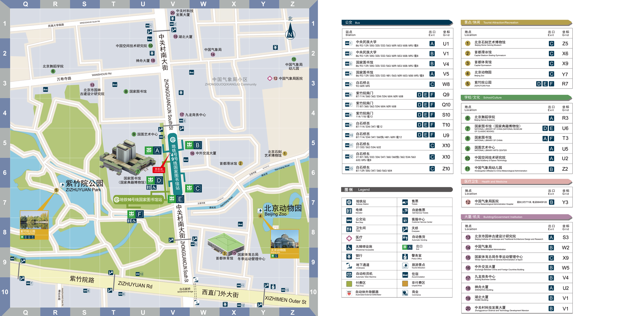The height and width of the screenshot is (316, 644).
Task: Click the 中国气象局小区 community label
Action: (x=230, y=81)
